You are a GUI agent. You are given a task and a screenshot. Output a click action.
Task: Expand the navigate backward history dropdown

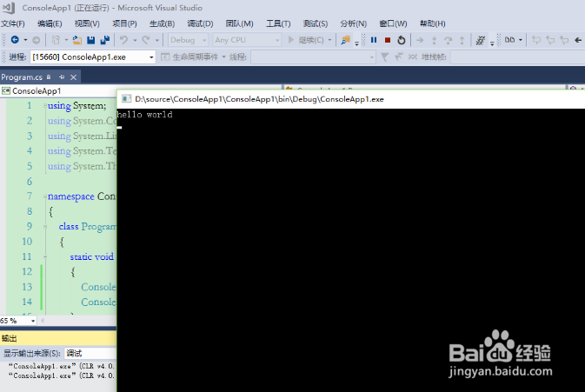(25, 40)
